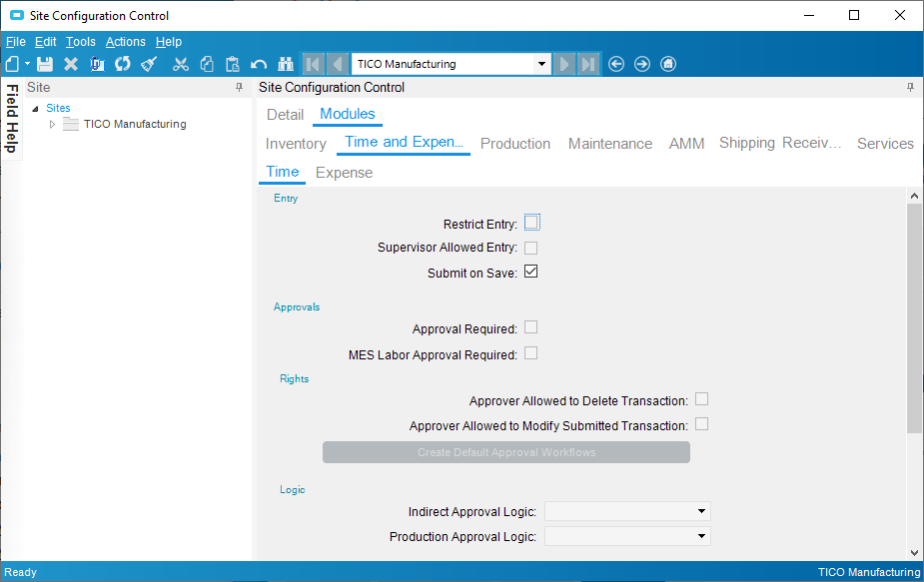Viewport: 924px width, 582px height.
Task: Switch to the Production tab
Action: [515, 144]
